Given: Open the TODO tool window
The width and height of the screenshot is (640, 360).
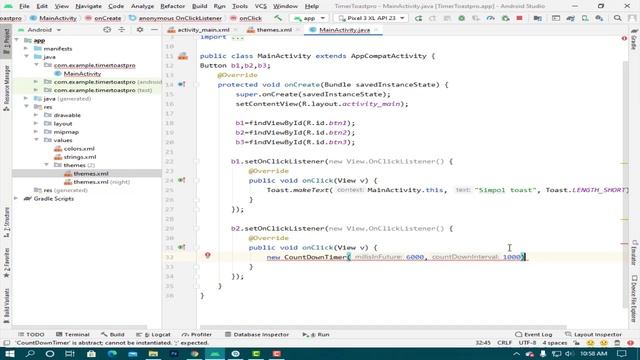Looking at the screenshot, I should click(x=31, y=334).
